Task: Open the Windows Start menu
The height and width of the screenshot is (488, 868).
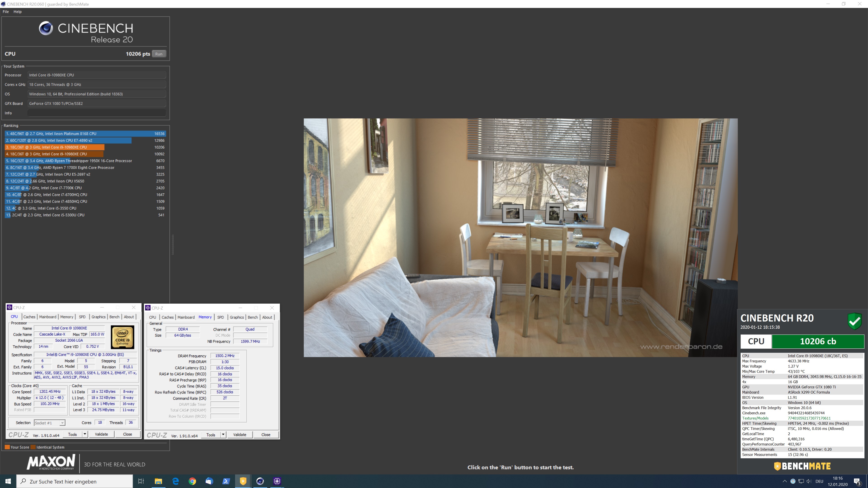Action: click(8, 481)
